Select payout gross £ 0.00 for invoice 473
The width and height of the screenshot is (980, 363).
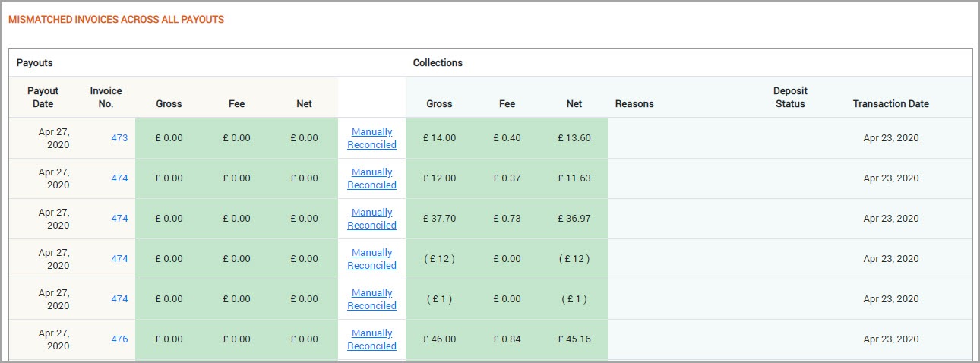pos(169,138)
